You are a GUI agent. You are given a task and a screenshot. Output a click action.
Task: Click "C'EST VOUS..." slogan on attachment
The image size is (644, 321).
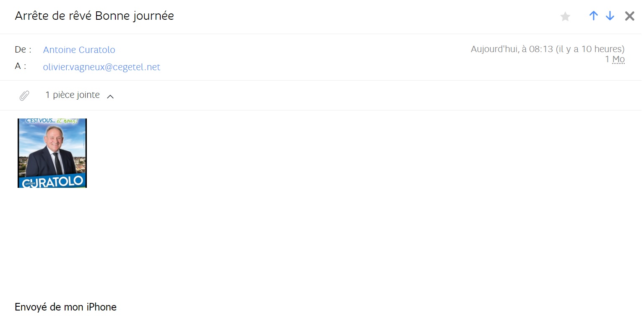[41, 121]
